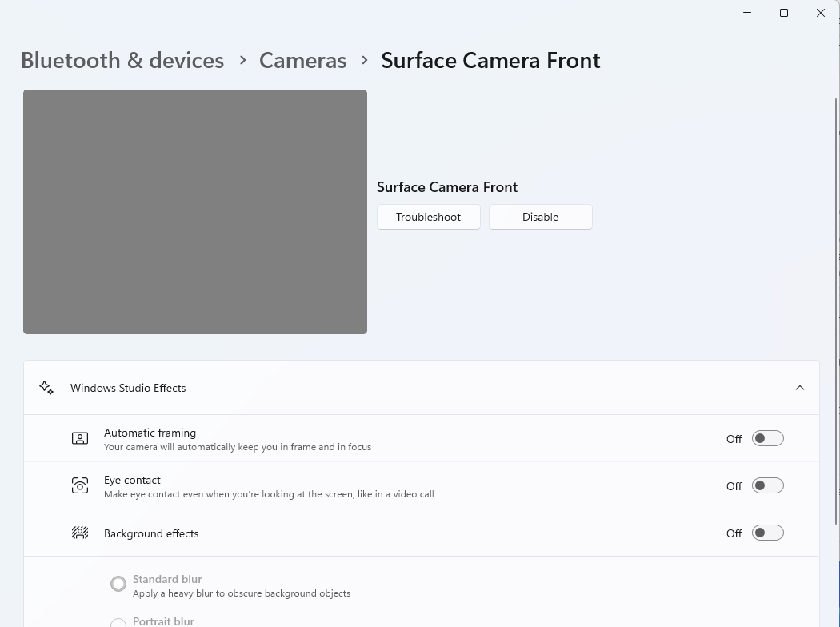Toggle Automatic framing on
Viewport: 840px width, 627px height.
[x=767, y=438]
